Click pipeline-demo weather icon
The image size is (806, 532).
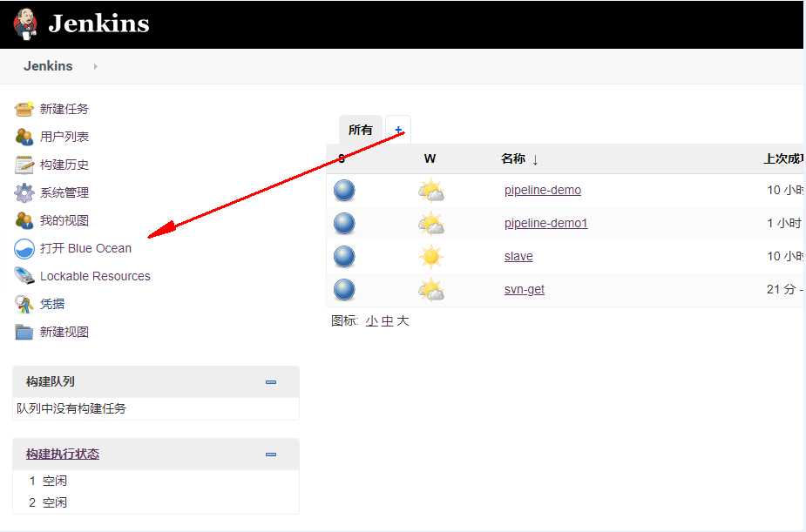point(430,191)
